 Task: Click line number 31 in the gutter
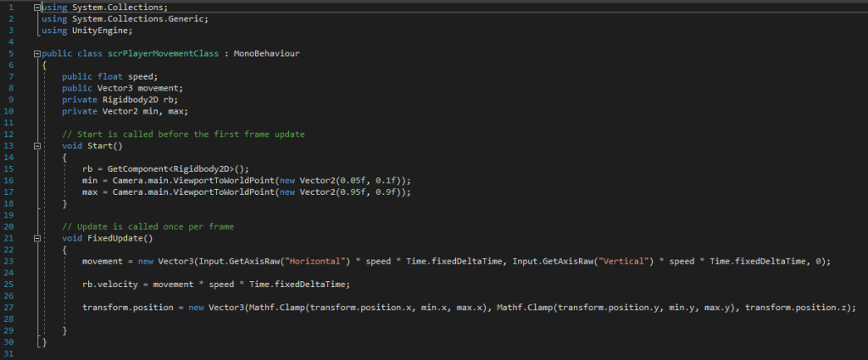pyautogui.click(x=8, y=354)
